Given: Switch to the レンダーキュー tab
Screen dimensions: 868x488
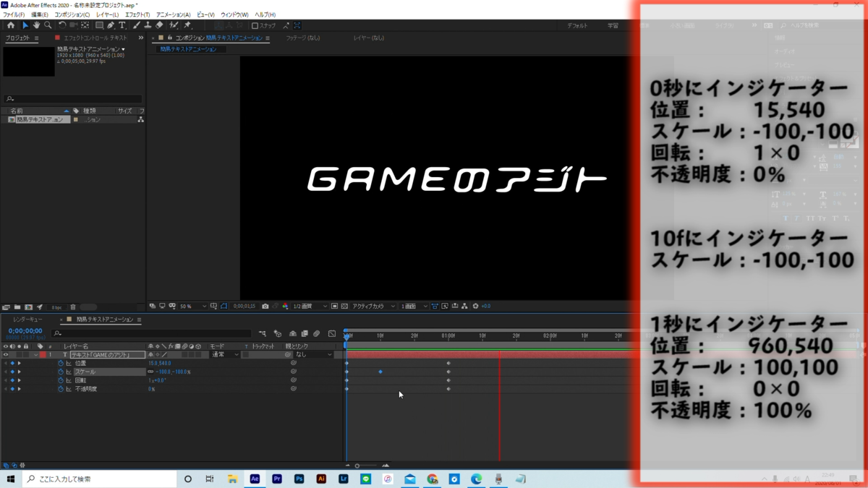Looking at the screenshot, I should (27, 320).
